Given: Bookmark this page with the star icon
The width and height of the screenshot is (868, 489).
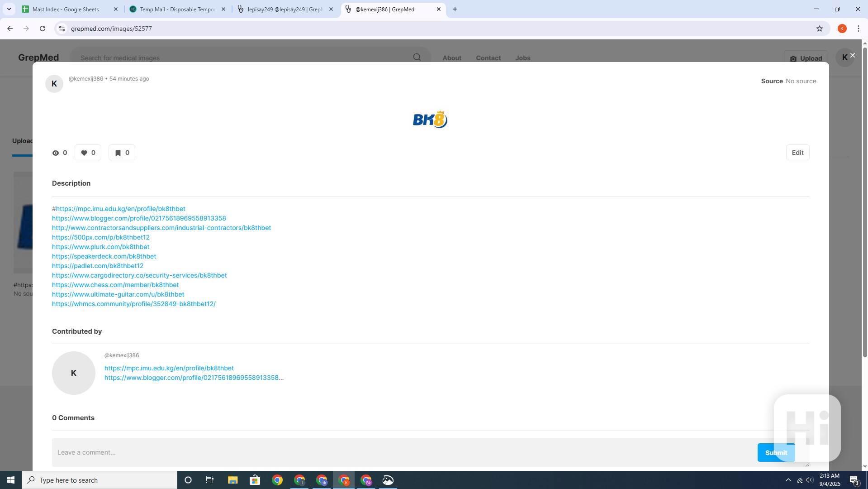Looking at the screenshot, I should pos(819,29).
